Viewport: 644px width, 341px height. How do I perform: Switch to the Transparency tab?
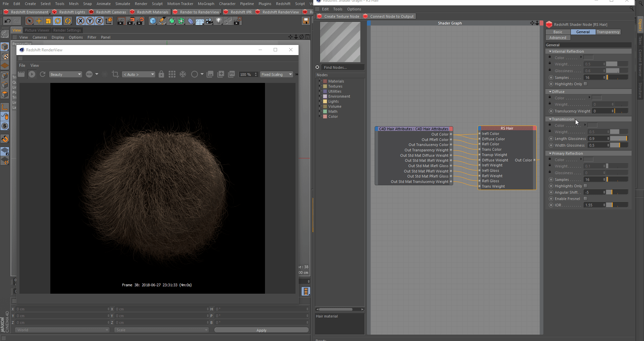point(608,32)
